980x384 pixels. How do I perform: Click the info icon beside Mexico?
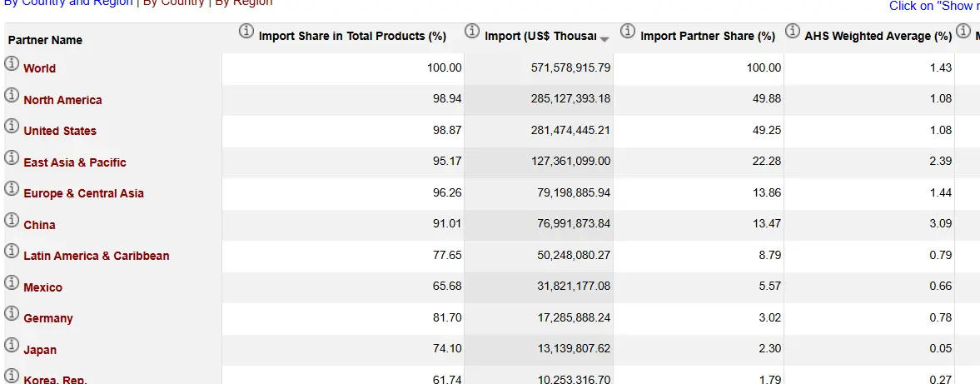point(12,282)
